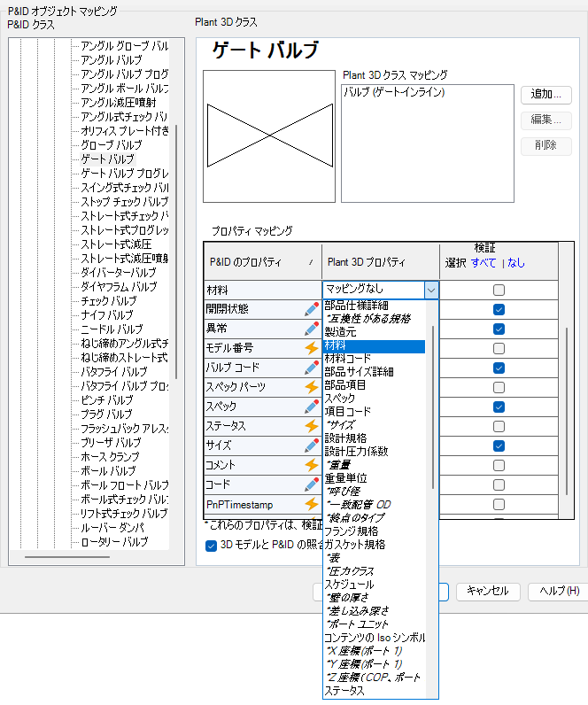Screen dimensions: 588x705
Task: Click the pencil icon in the バルブ コード row
Action: (312, 368)
